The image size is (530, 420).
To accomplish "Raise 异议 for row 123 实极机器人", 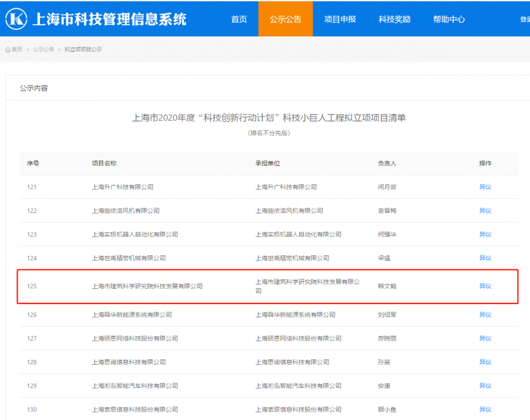I will coord(485,234).
